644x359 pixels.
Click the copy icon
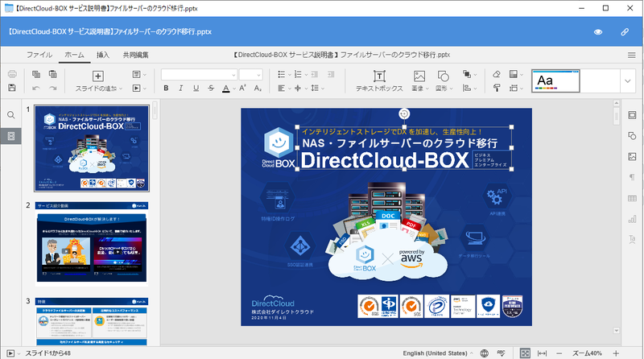(x=36, y=74)
